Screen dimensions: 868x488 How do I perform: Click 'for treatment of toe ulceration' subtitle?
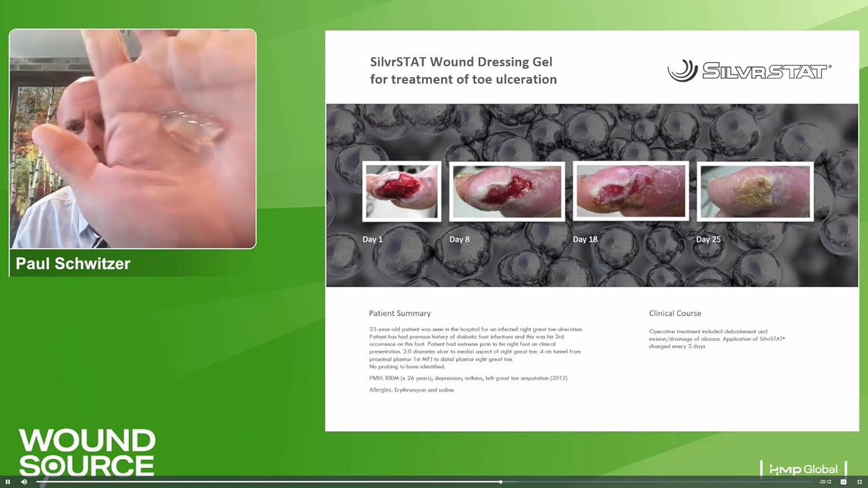tap(463, 79)
